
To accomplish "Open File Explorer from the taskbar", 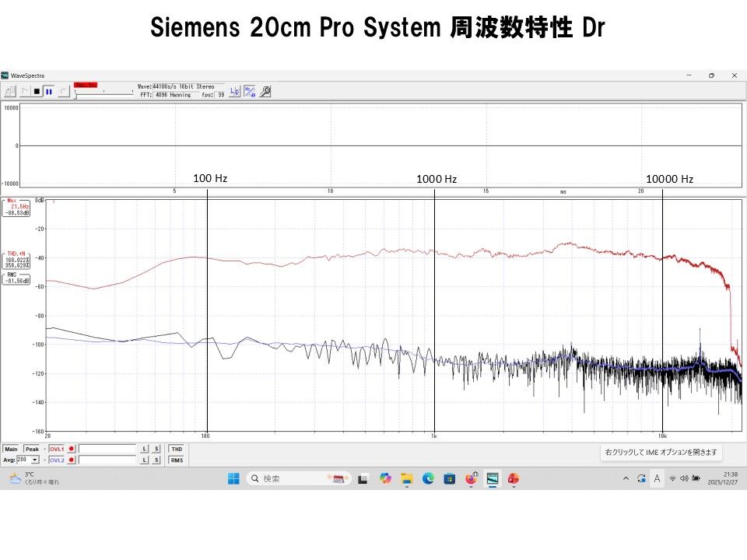I will tap(406, 478).
